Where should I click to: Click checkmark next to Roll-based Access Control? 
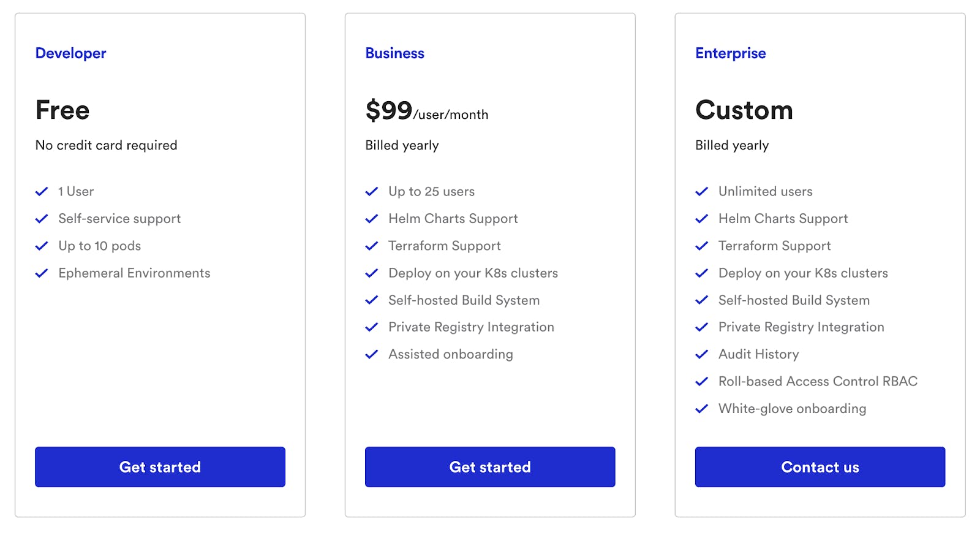point(702,382)
